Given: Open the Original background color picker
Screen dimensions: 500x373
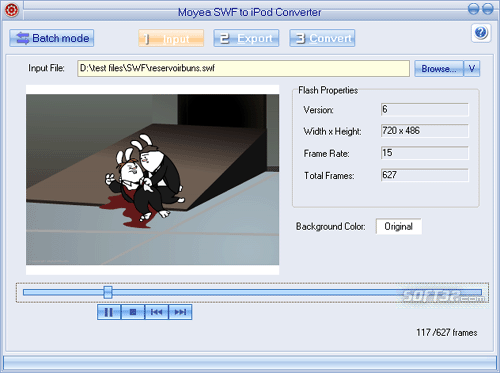Looking at the screenshot, I should 399,226.
